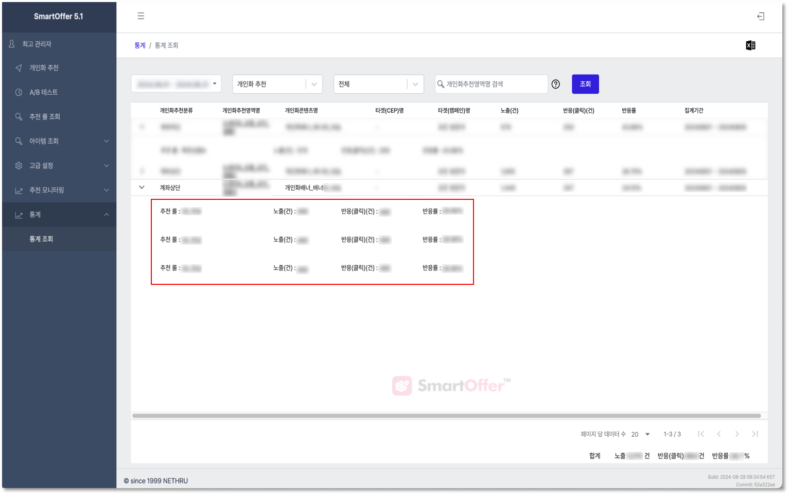Click the blue 조회 search button
Image resolution: width=789 pixels, height=495 pixels.
coord(585,84)
